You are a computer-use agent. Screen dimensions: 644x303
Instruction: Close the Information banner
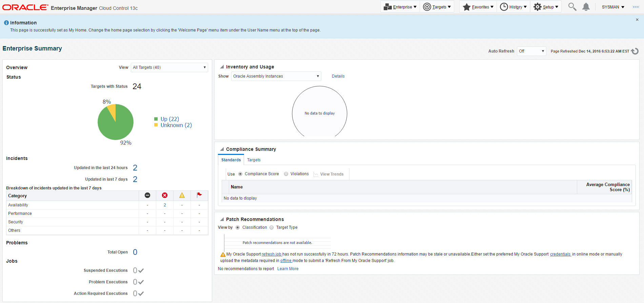(x=637, y=20)
